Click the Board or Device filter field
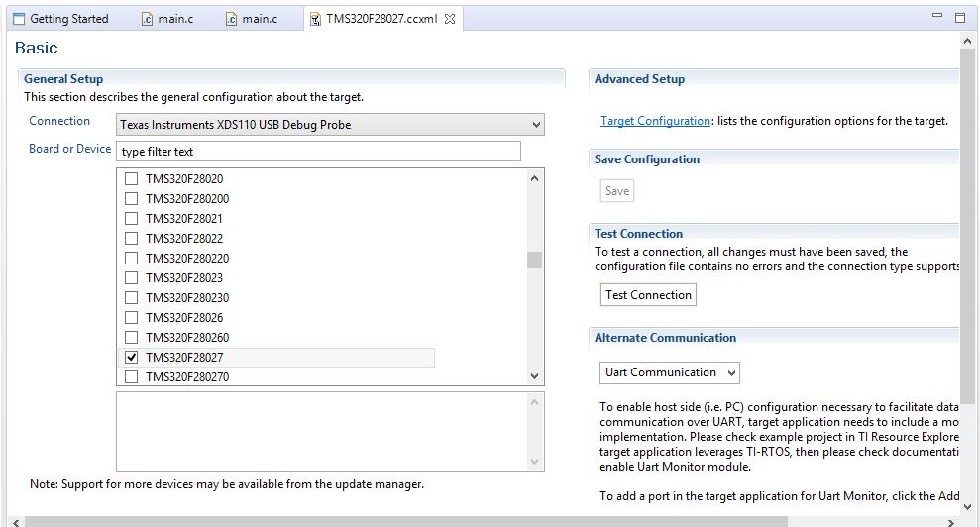 click(x=318, y=152)
